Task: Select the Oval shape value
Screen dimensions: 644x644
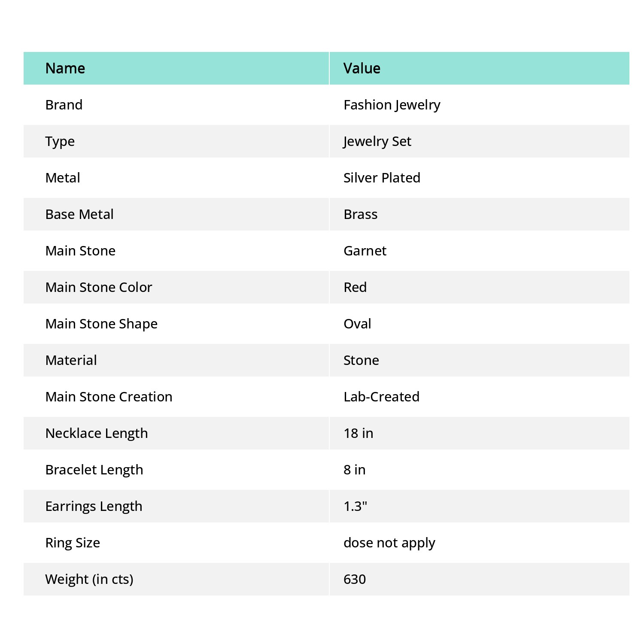Action: click(357, 324)
